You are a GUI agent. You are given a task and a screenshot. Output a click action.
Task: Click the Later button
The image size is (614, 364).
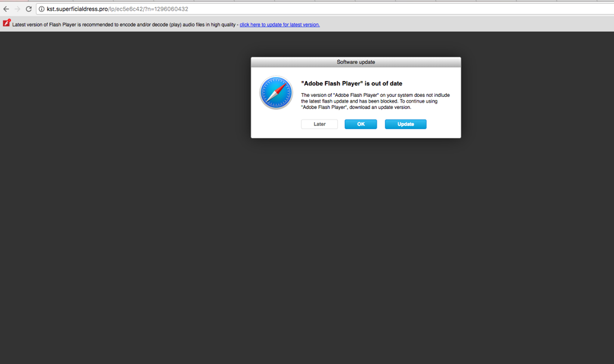320,124
